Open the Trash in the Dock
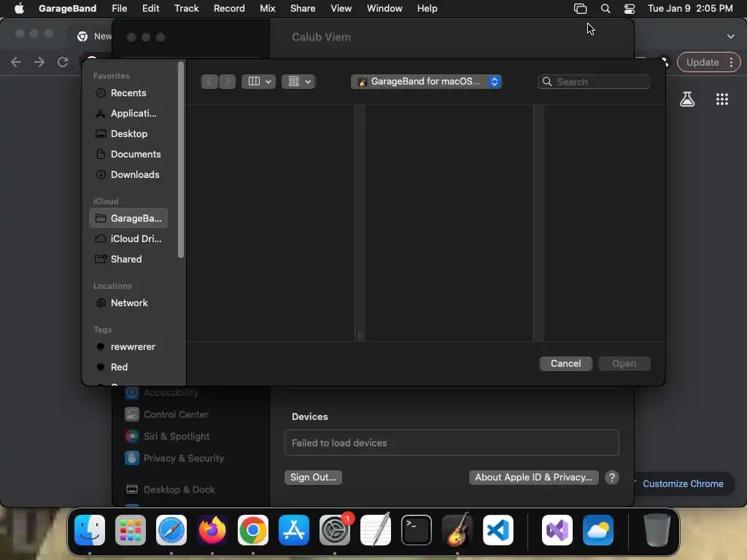 657,530
